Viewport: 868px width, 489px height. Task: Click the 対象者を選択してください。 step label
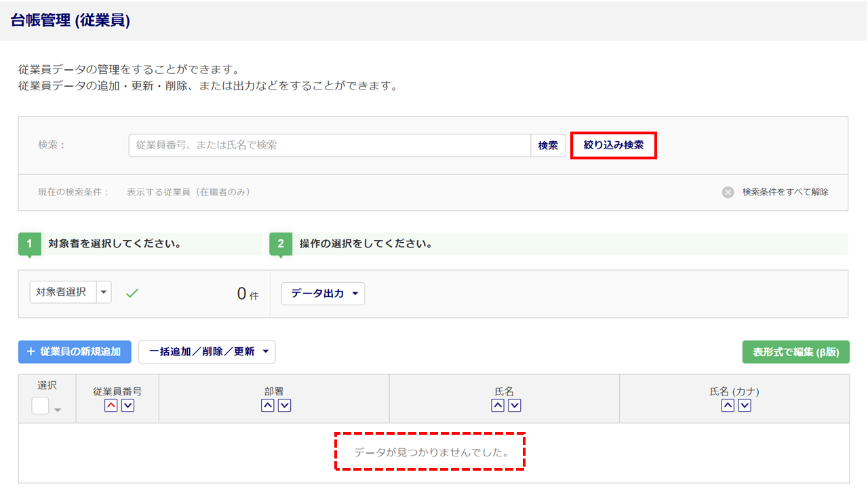(x=115, y=243)
